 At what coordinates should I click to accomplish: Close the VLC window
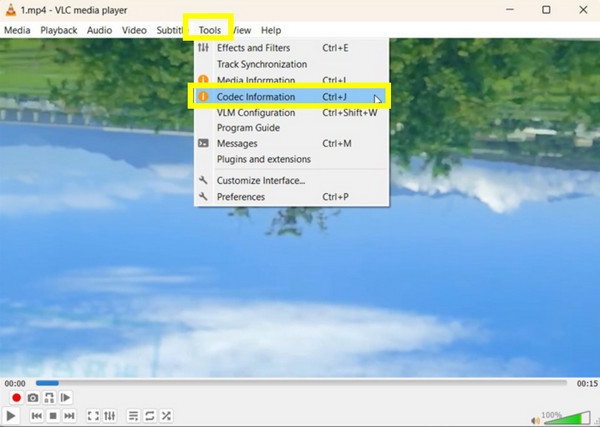pyautogui.click(x=583, y=10)
